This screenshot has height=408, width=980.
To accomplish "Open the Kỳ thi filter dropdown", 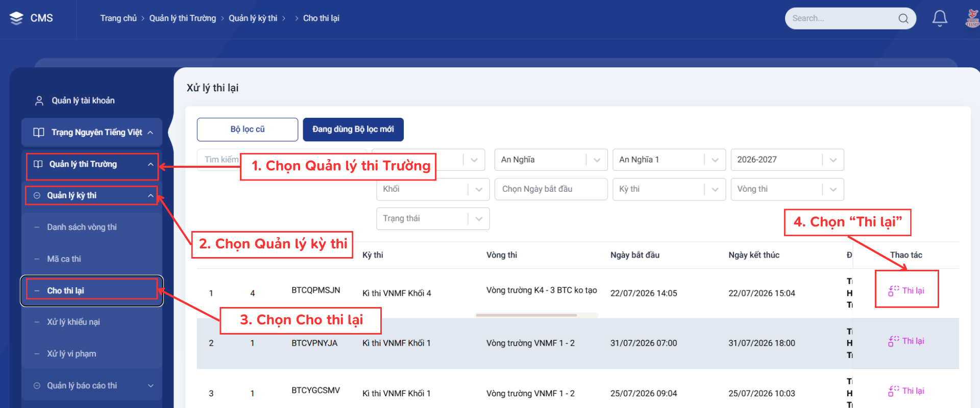I will pos(669,189).
